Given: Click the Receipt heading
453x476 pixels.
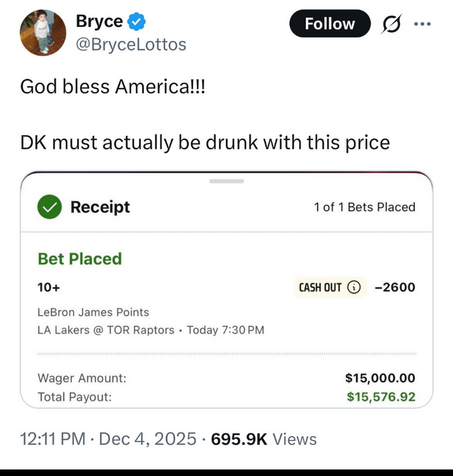Looking at the screenshot, I should pos(100,207).
